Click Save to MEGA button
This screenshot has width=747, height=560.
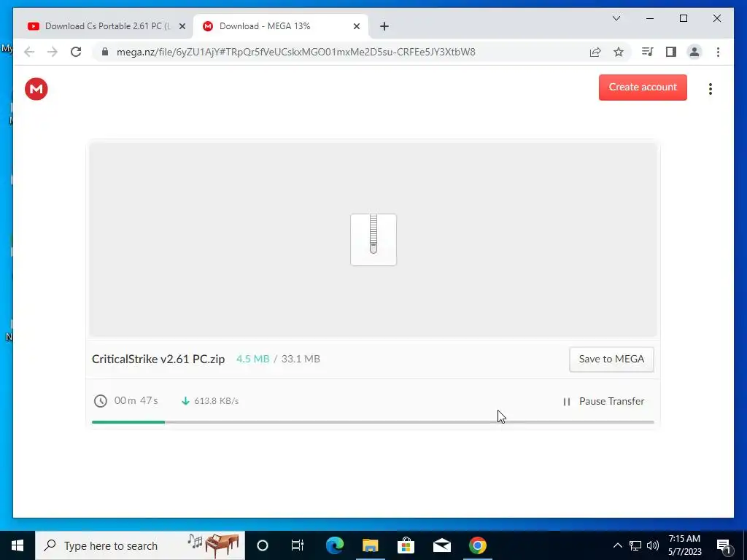(x=611, y=359)
